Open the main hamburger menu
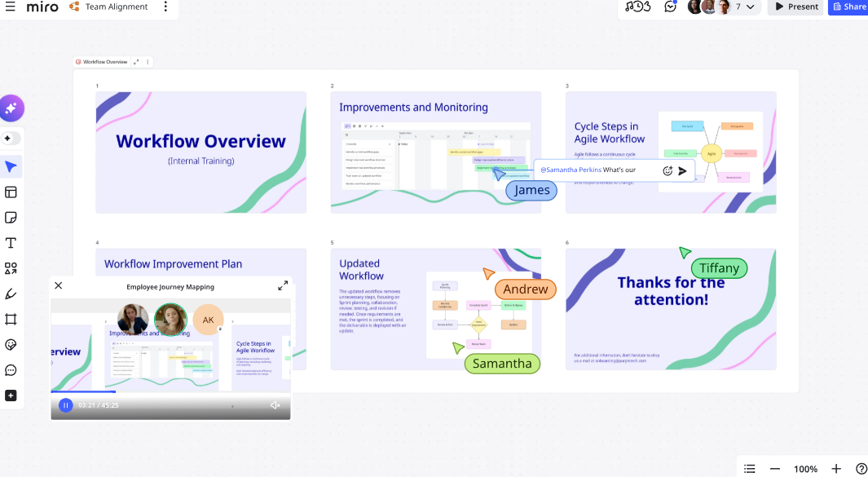Image resolution: width=868 pixels, height=477 pixels. [10, 7]
